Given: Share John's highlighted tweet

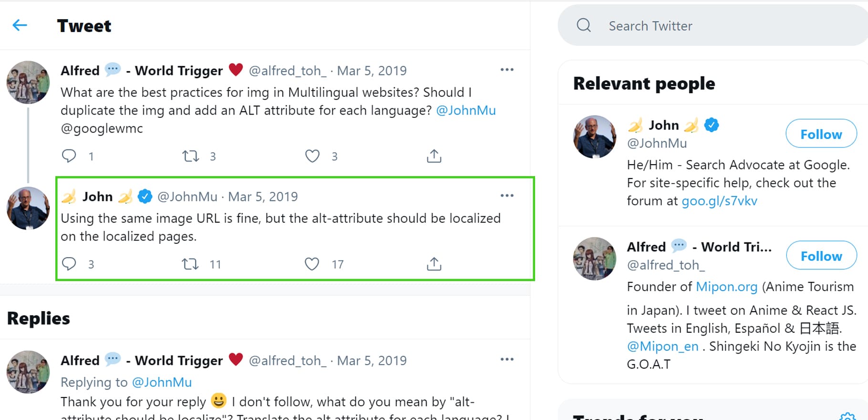Looking at the screenshot, I should pyautogui.click(x=434, y=264).
